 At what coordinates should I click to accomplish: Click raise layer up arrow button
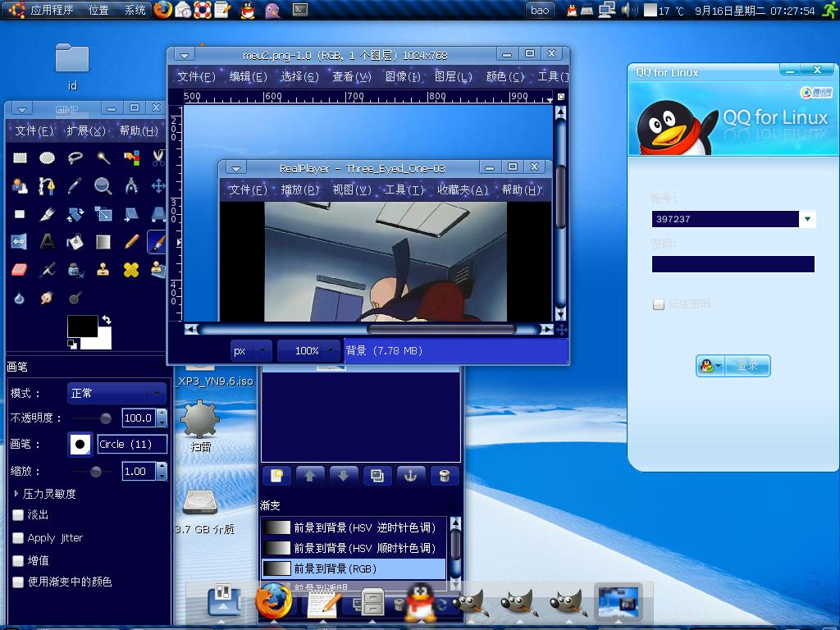(x=310, y=476)
